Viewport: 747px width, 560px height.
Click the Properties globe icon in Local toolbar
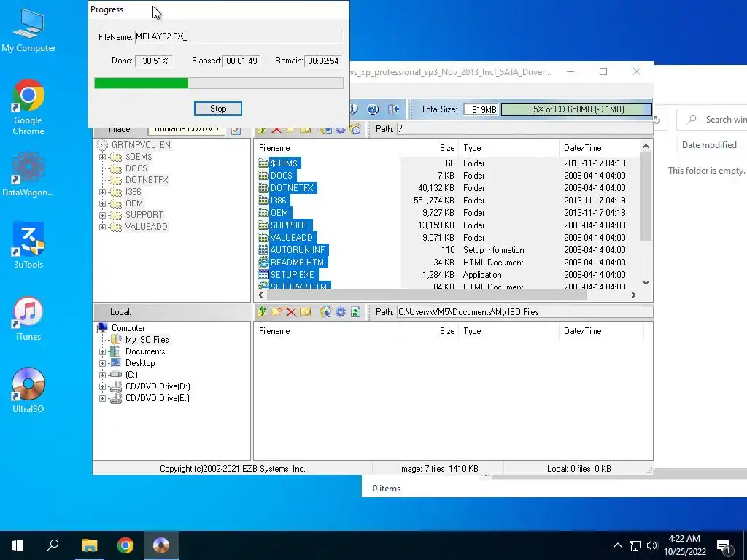pos(325,312)
